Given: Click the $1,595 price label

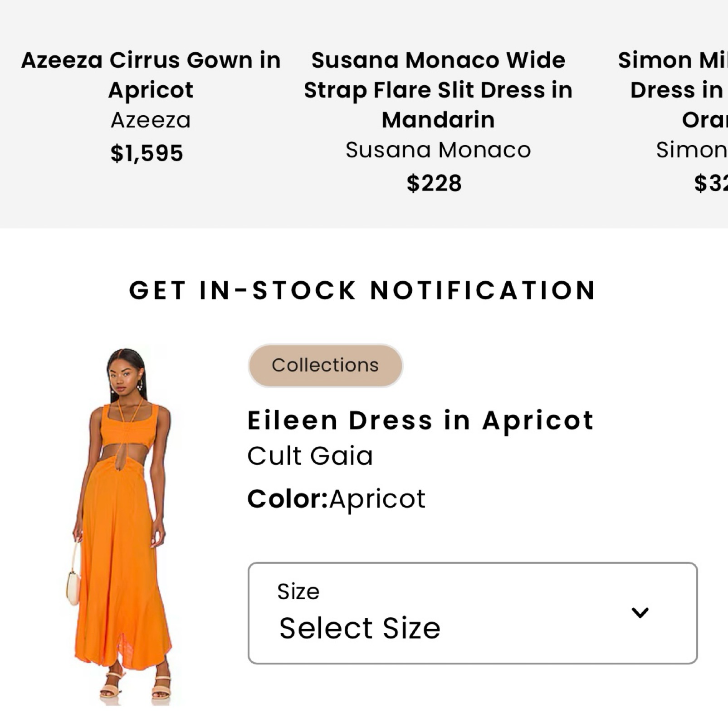Looking at the screenshot, I should 147,153.
